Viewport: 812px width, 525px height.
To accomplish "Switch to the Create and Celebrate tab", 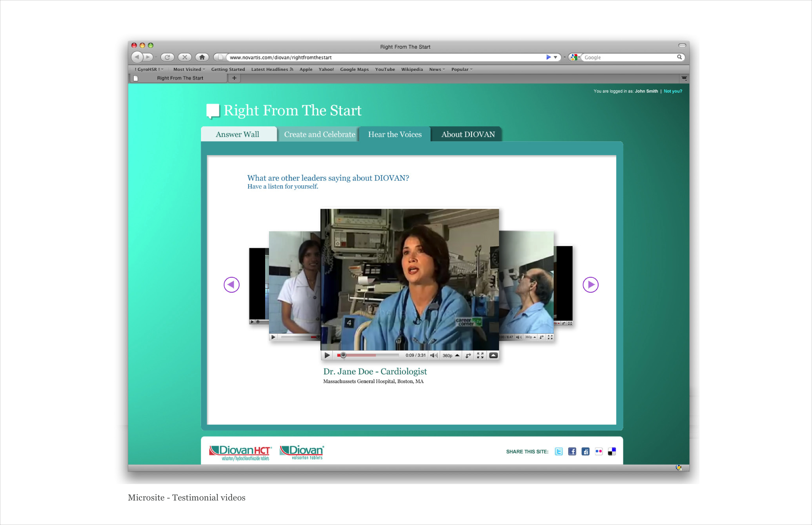I will click(319, 134).
